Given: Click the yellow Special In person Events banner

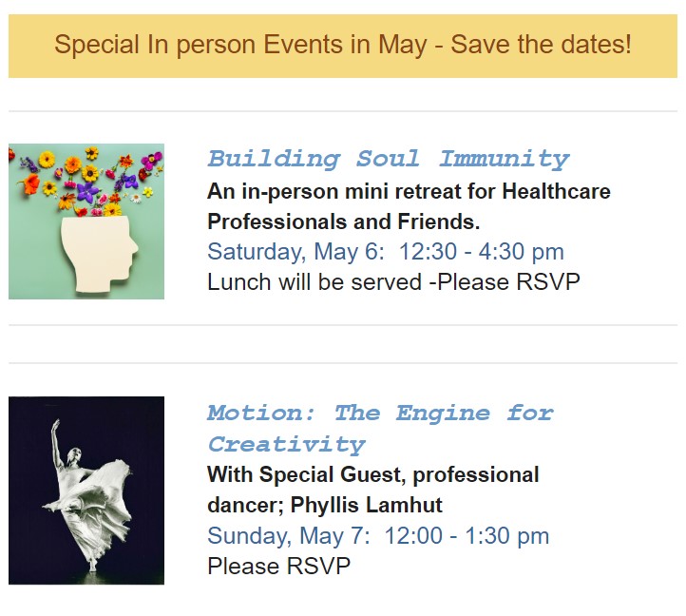Looking at the screenshot, I should (x=343, y=46).
